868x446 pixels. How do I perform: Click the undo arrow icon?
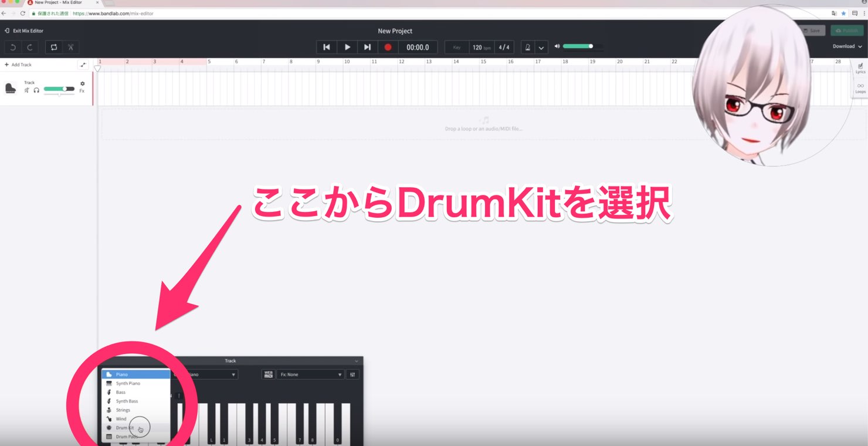coord(13,47)
